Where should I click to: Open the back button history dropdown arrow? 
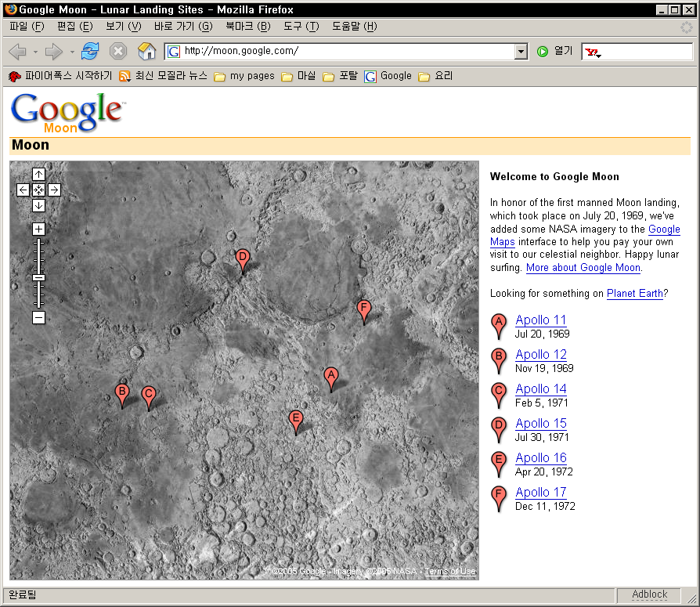pyautogui.click(x=35, y=52)
